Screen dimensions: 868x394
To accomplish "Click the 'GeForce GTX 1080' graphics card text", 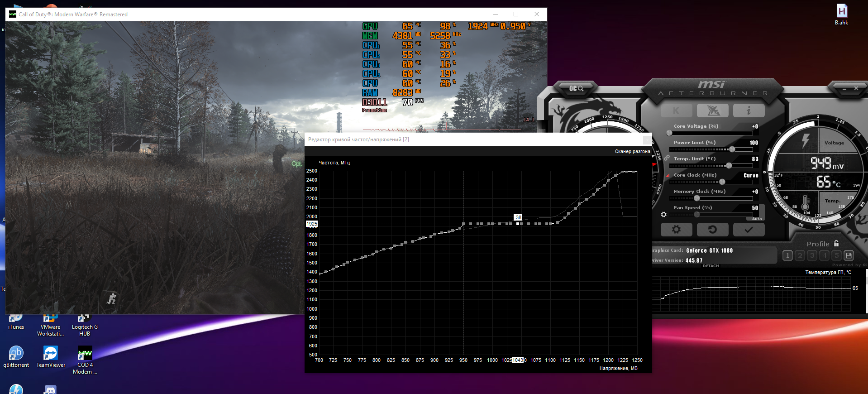I will pyautogui.click(x=709, y=250).
